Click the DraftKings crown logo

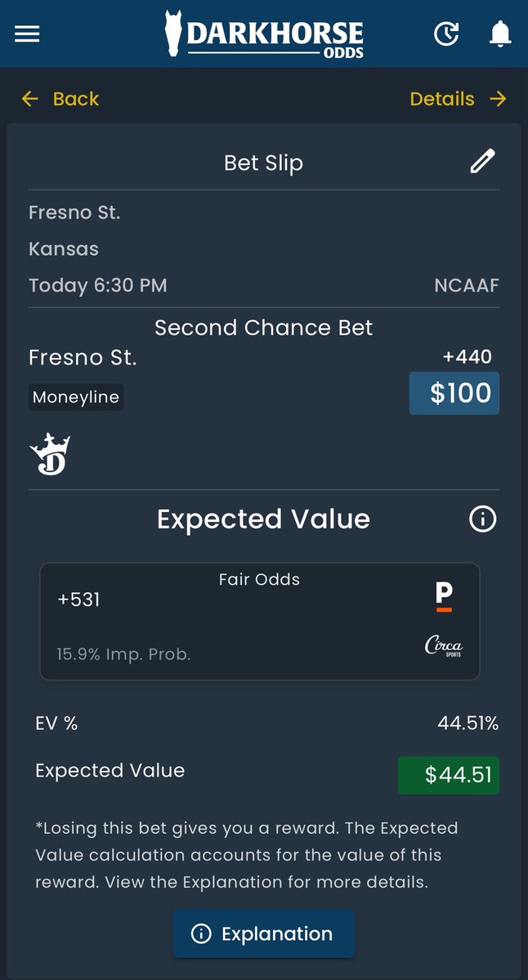coord(50,454)
